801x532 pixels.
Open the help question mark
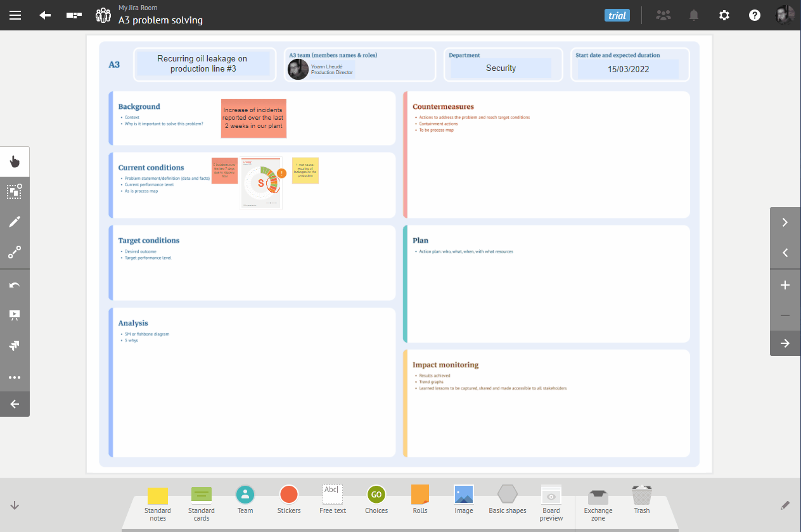point(754,15)
